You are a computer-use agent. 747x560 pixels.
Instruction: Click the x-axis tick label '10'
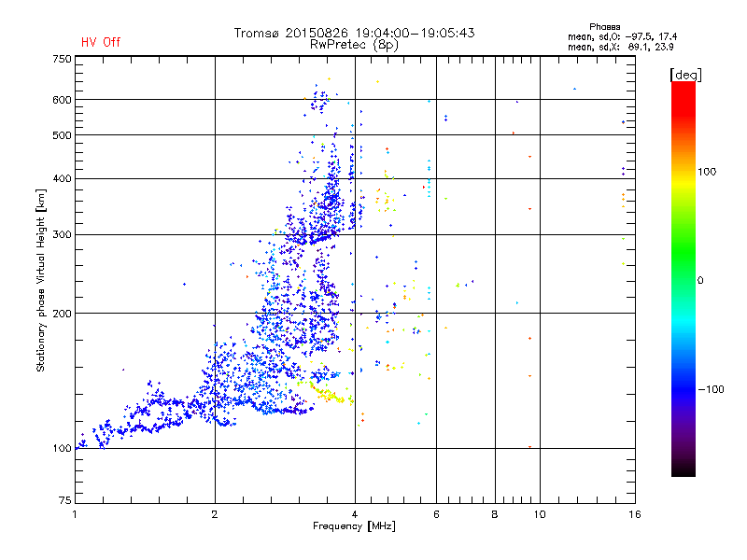[x=540, y=514]
